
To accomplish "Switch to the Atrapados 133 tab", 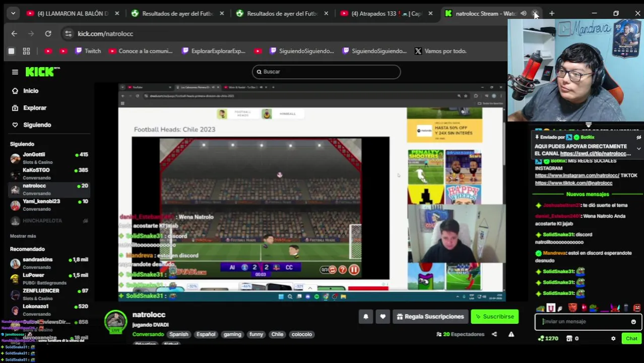I will pos(387,14).
